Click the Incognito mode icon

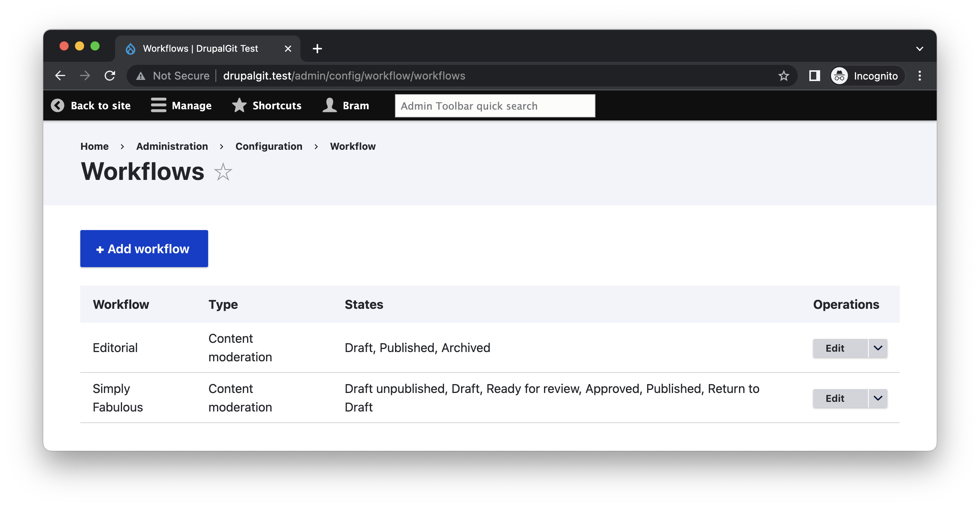pyautogui.click(x=839, y=76)
